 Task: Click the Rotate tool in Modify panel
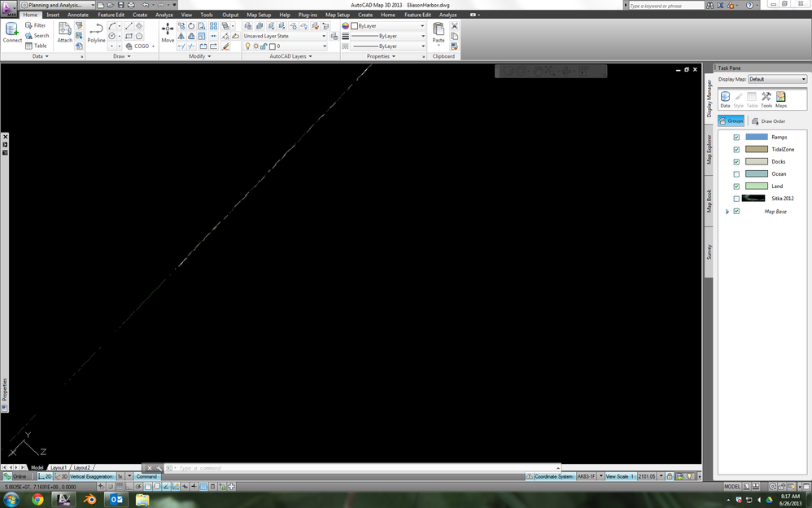click(191, 25)
